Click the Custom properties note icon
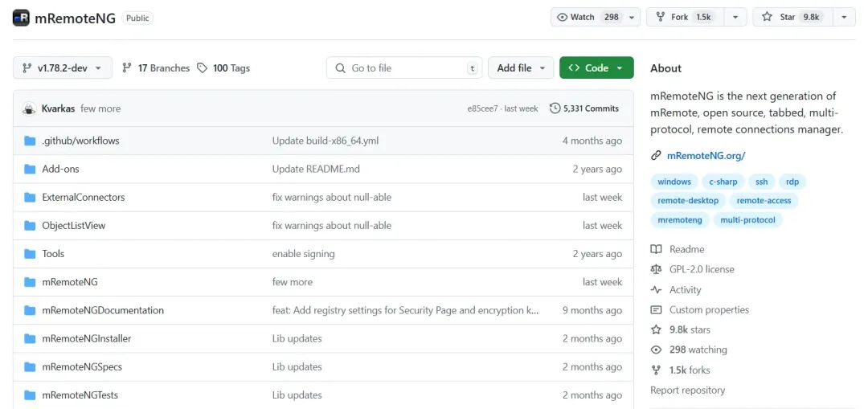 tap(656, 310)
